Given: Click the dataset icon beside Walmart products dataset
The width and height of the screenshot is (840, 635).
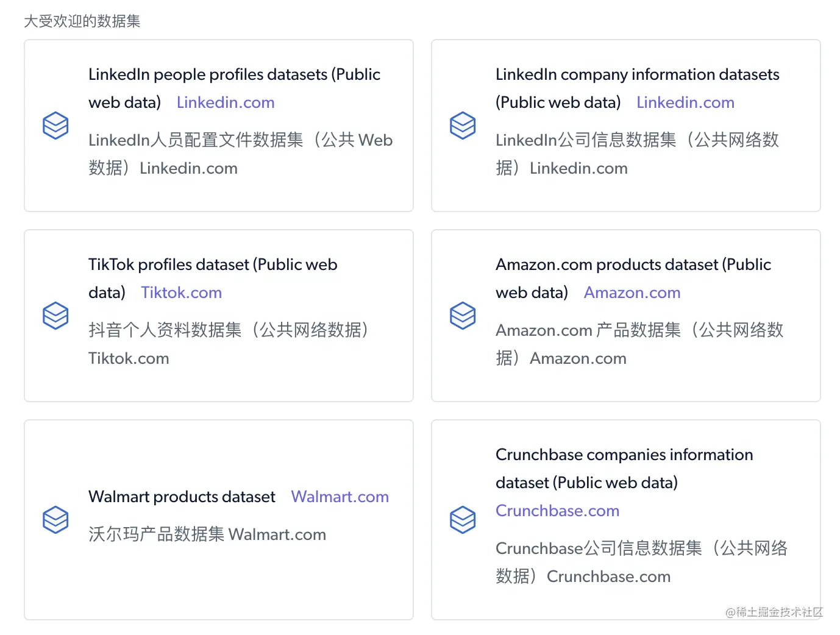Looking at the screenshot, I should pyautogui.click(x=55, y=520).
